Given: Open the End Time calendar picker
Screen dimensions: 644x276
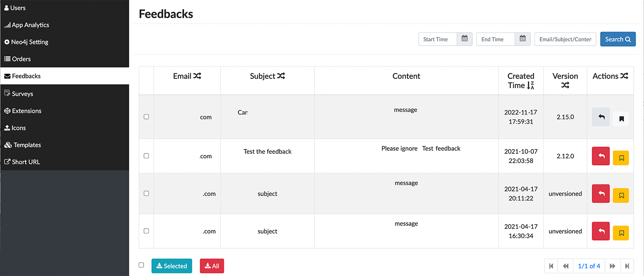Looking at the screenshot, I should [x=522, y=39].
